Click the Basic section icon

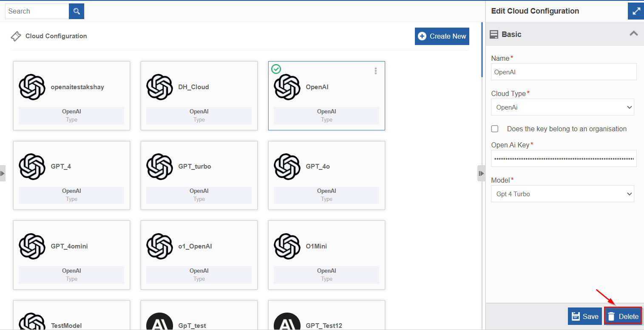click(494, 34)
